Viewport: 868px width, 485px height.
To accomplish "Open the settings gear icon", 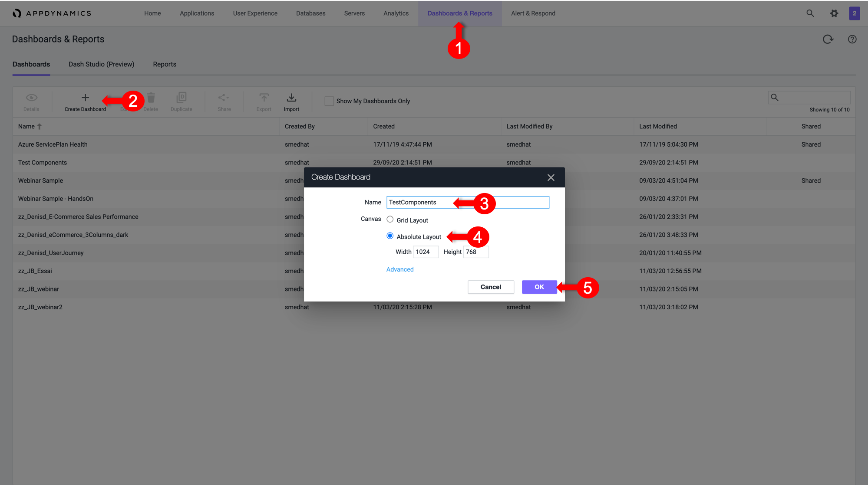I will click(834, 13).
